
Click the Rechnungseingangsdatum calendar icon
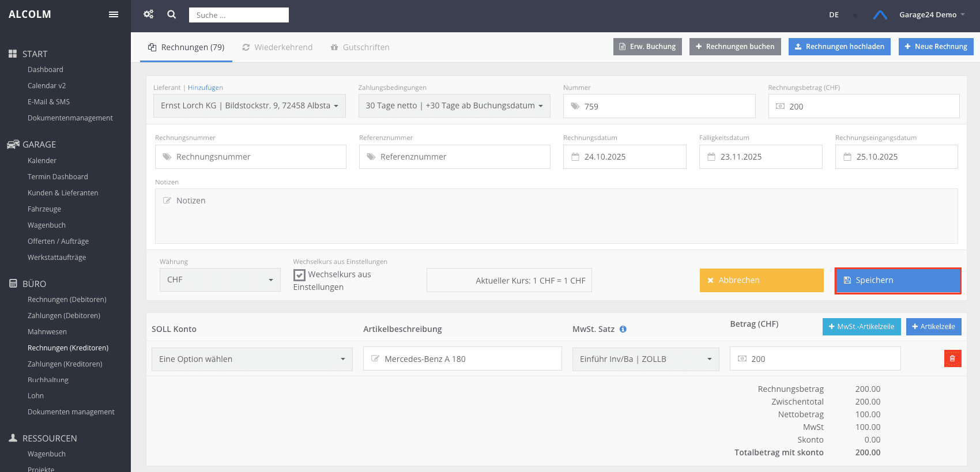847,157
